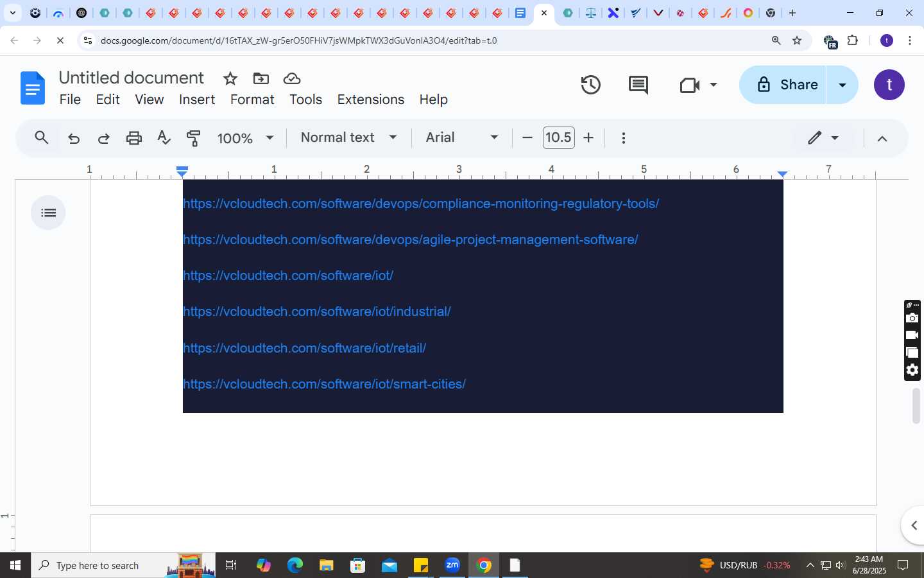Start a video call with camera icon
Viewport: 924px width, 578px height.
click(689, 85)
